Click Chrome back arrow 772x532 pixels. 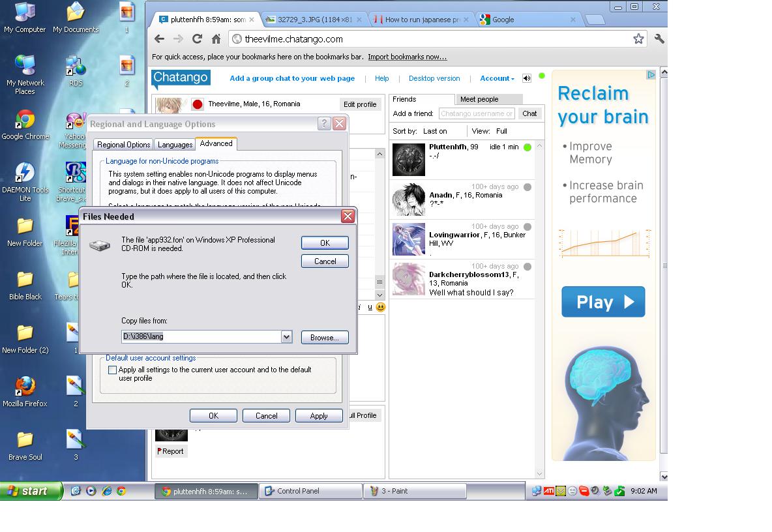tap(159, 39)
